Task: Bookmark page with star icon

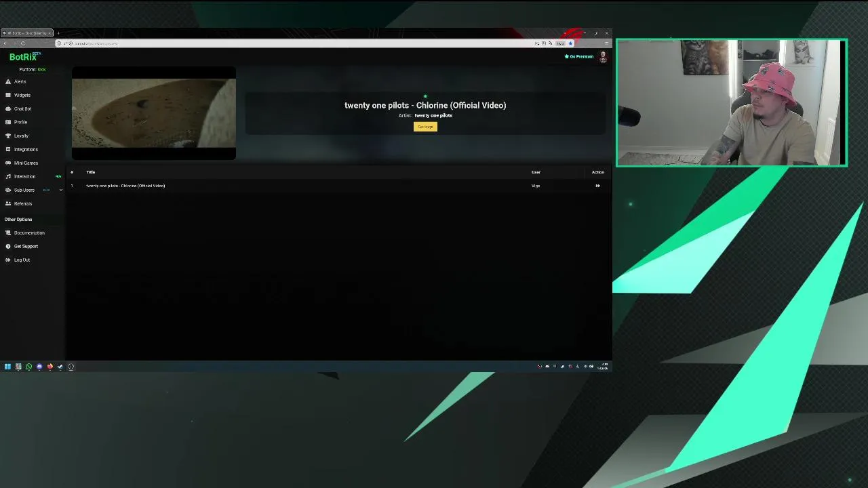Action: (570, 43)
